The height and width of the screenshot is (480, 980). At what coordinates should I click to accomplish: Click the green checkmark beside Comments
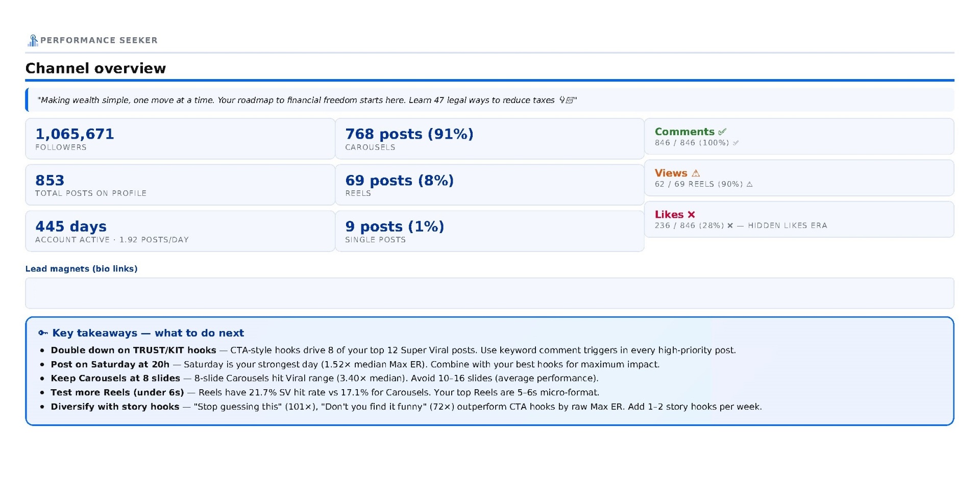(x=722, y=132)
